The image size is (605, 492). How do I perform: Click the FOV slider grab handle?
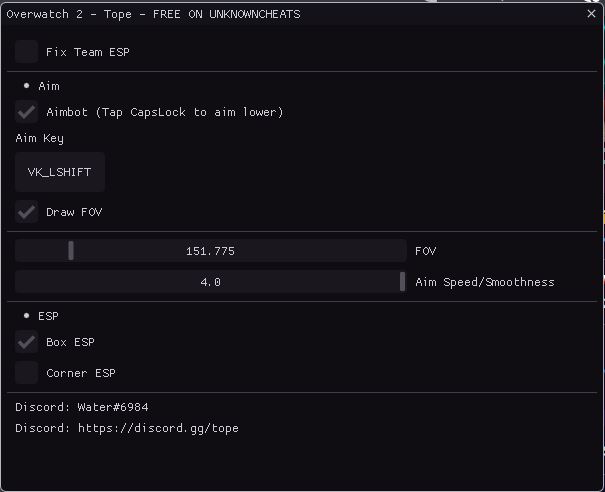click(x=71, y=251)
